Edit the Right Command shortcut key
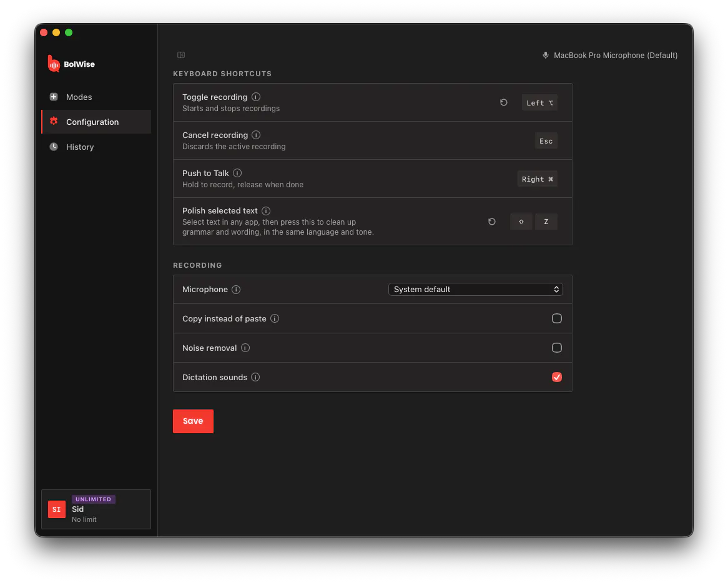The width and height of the screenshot is (728, 583). (x=537, y=179)
